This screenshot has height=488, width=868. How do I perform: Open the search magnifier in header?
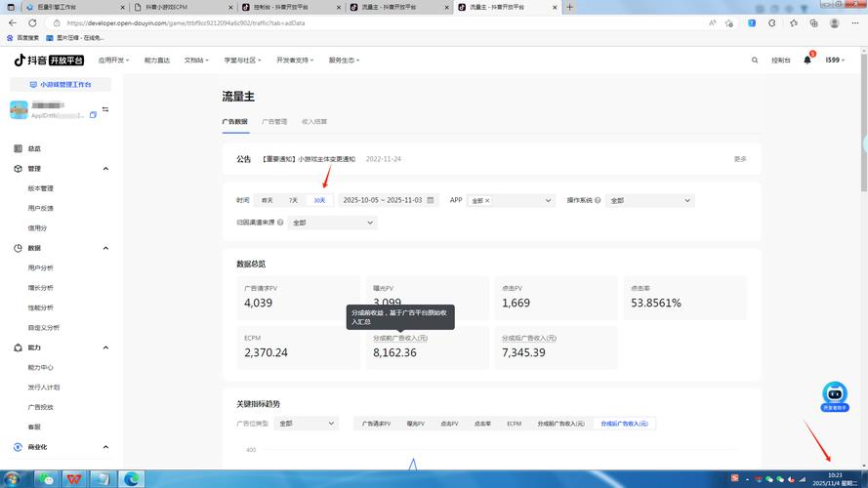755,60
